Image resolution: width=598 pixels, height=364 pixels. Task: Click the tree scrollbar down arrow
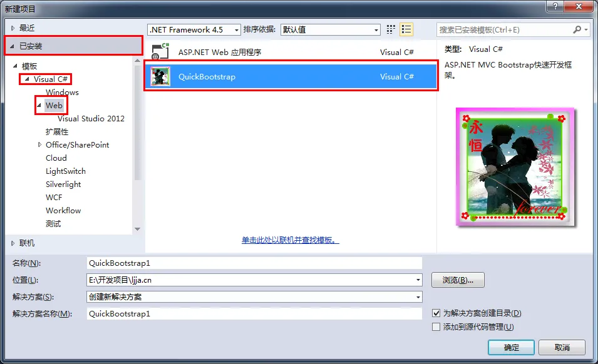click(x=138, y=229)
